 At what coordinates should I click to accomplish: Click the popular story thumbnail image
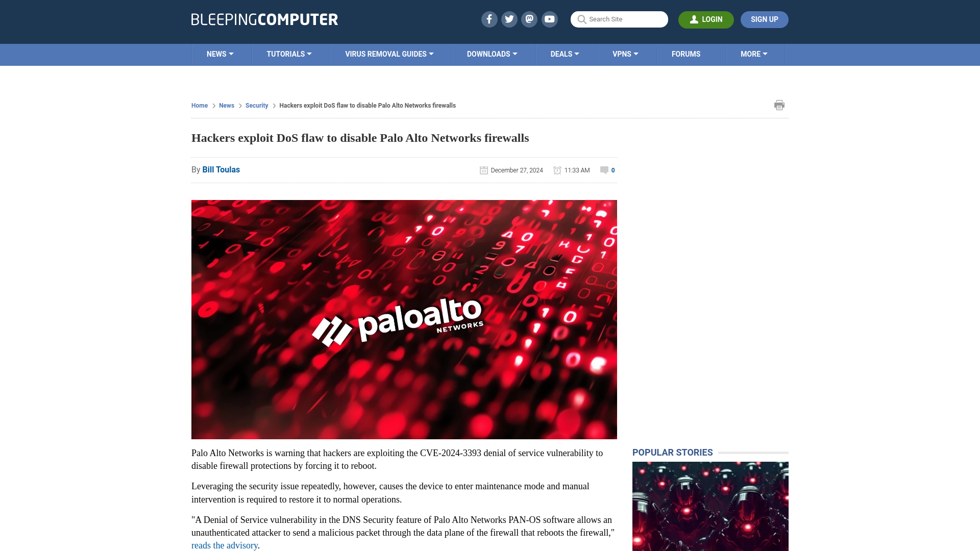[x=709, y=505]
